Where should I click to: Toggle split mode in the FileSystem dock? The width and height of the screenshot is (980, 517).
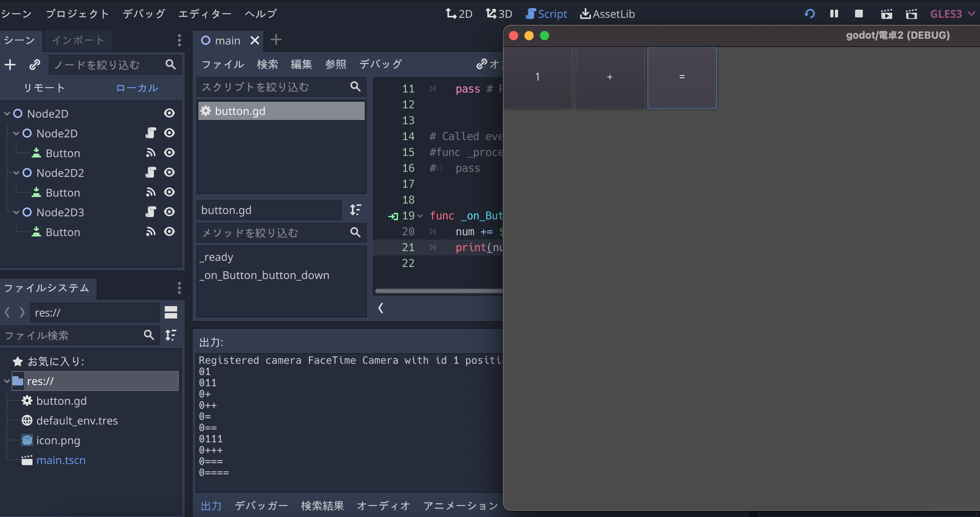pos(171,312)
